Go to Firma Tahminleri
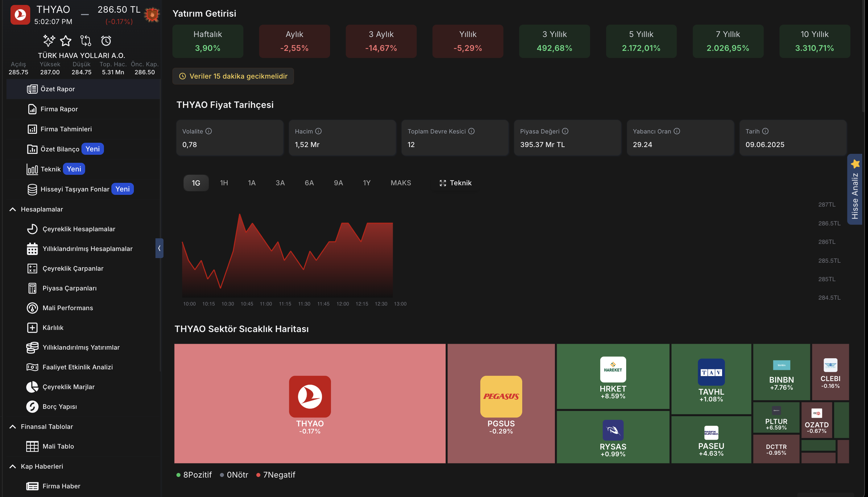Viewport: 868px width, 497px height. point(83,129)
